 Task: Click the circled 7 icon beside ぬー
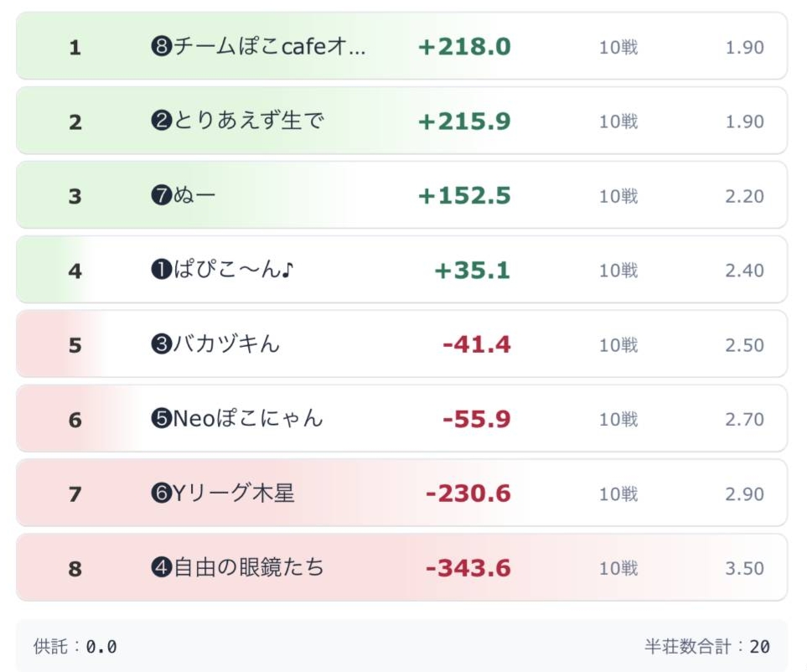coord(161,196)
